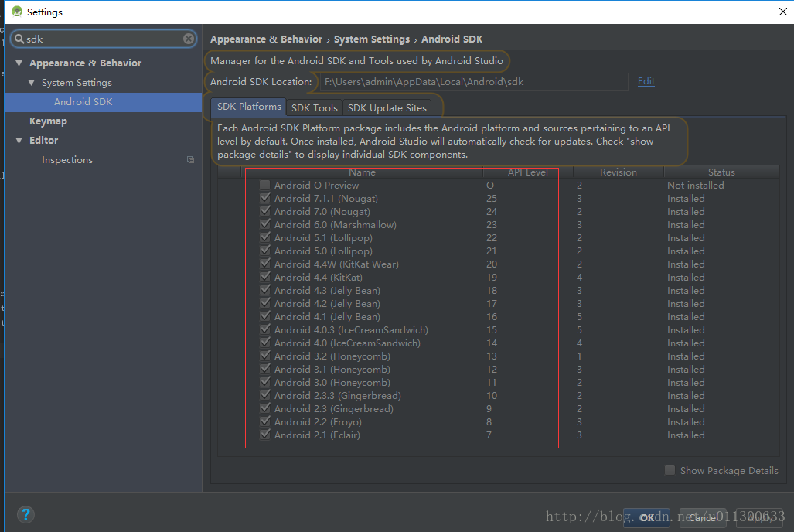
Task: Select Android SDK in settings tree
Action: (x=103, y=102)
